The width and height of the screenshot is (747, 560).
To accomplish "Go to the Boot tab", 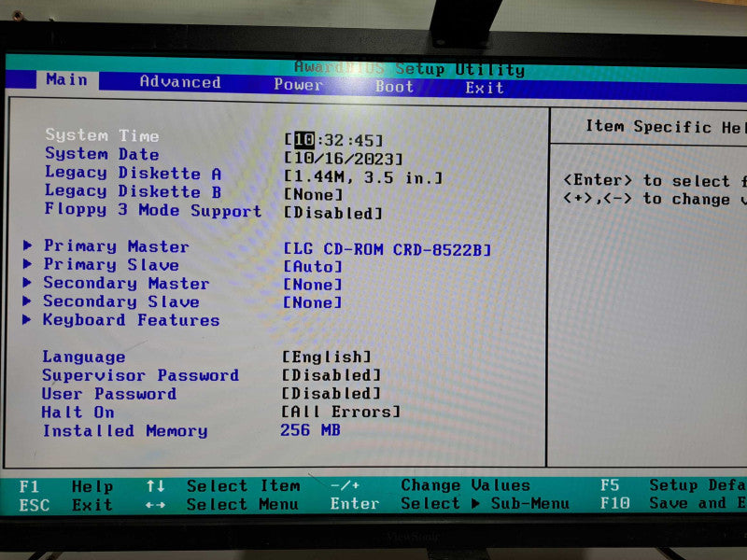I will click(x=394, y=87).
